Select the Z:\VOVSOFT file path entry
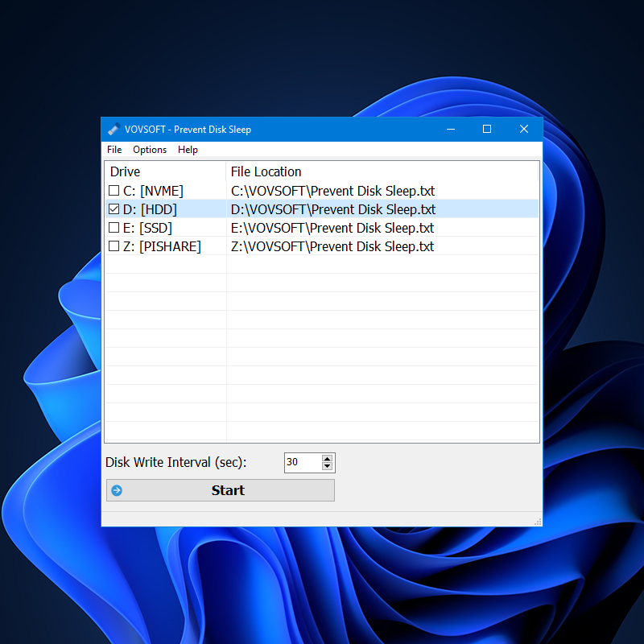644x644 pixels. click(x=332, y=246)
